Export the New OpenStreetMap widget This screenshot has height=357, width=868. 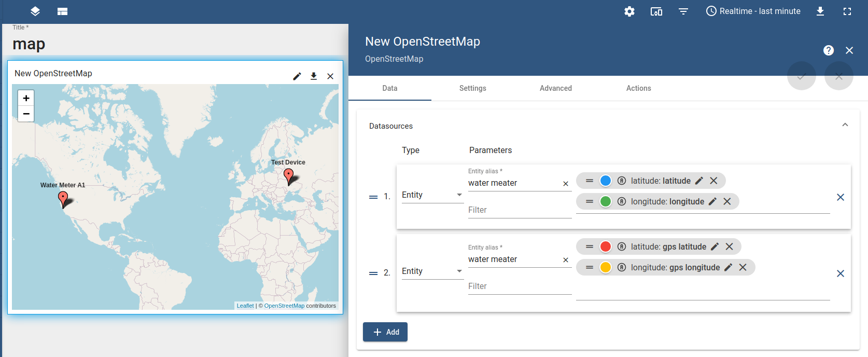(314, 76)
